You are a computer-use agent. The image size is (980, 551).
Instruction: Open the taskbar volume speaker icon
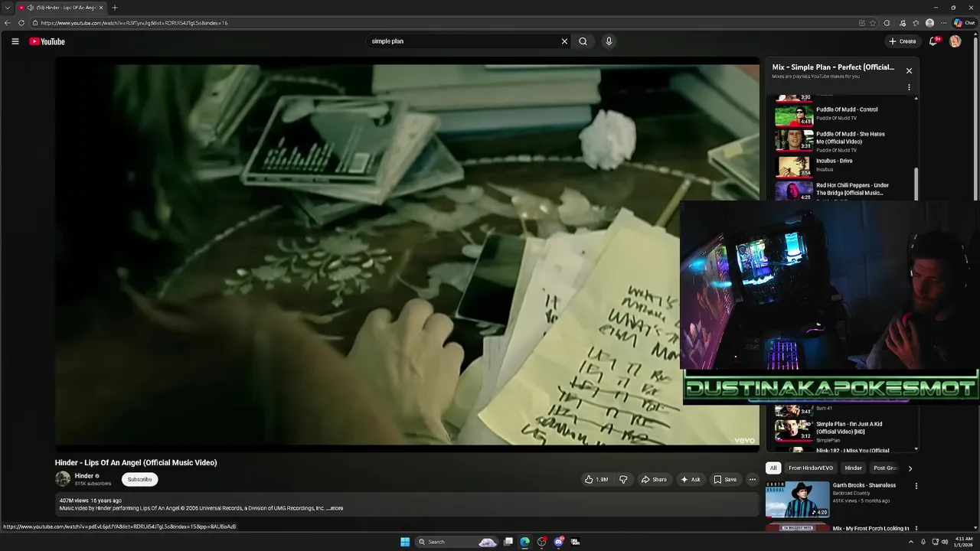point(945,542)
